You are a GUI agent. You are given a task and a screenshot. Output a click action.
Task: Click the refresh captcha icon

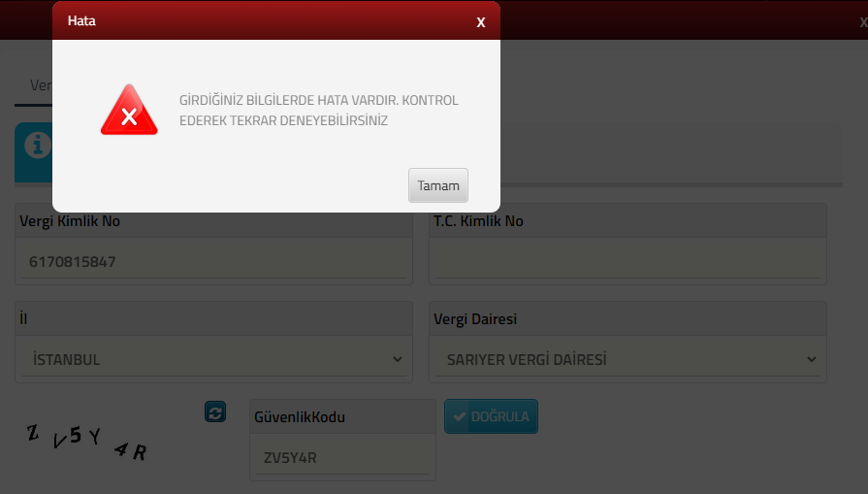(214, 412)
